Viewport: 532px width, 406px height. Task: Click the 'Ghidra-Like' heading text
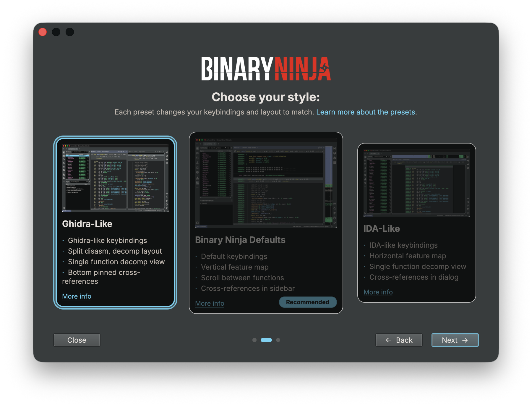(87, 224)
